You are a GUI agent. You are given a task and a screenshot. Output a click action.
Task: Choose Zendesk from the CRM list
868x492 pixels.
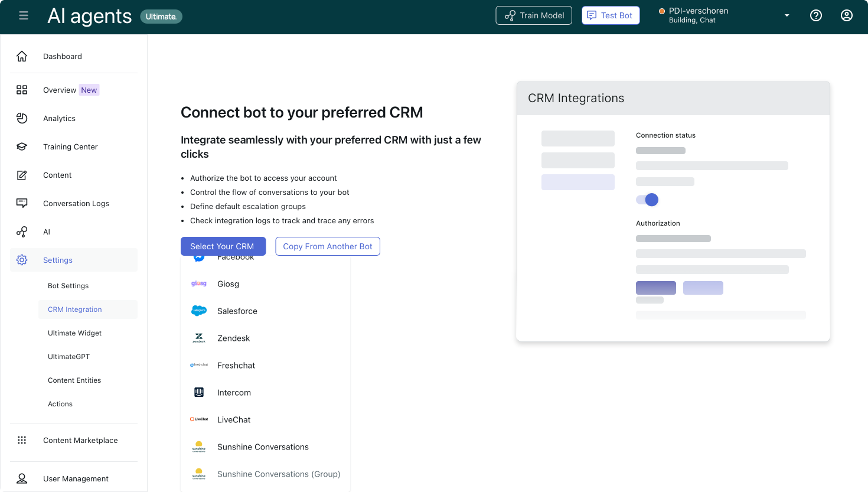pyautogui.click(x=266, y=338)
